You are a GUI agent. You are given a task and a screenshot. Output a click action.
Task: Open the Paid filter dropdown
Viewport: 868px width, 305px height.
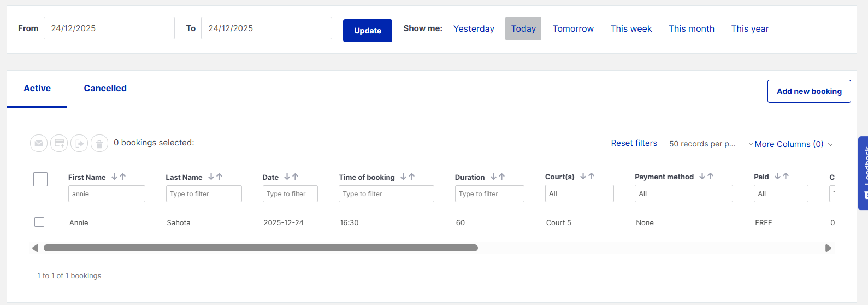point(780,193)
